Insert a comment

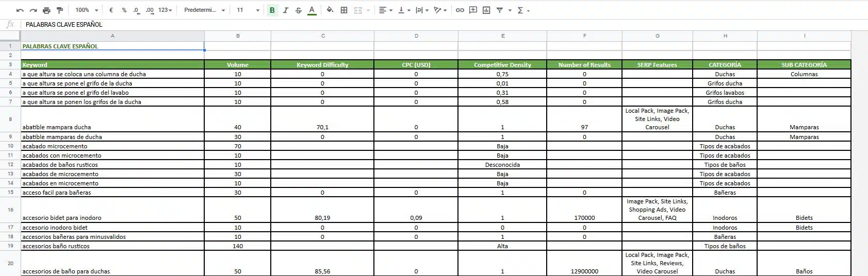pyautogui.click(x=473, y=10)
